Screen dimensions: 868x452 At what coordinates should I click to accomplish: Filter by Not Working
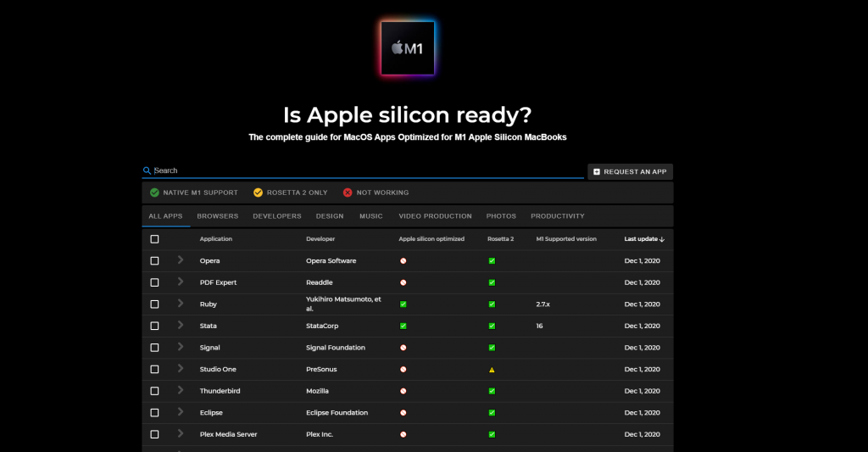[376, 193]
